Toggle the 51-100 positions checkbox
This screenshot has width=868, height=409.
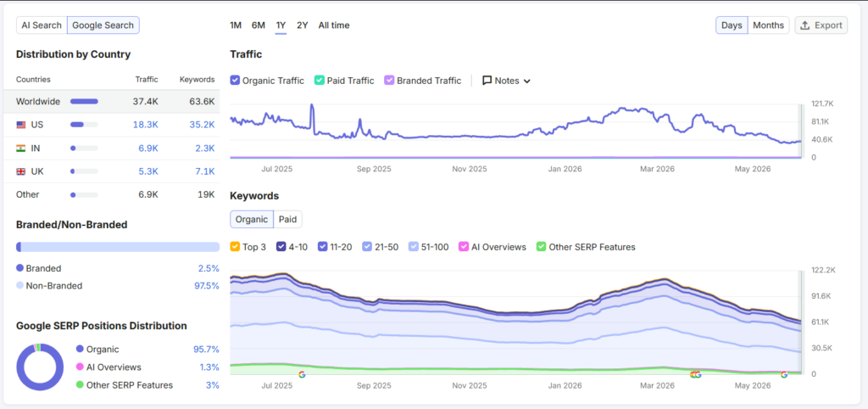point(414,247)
